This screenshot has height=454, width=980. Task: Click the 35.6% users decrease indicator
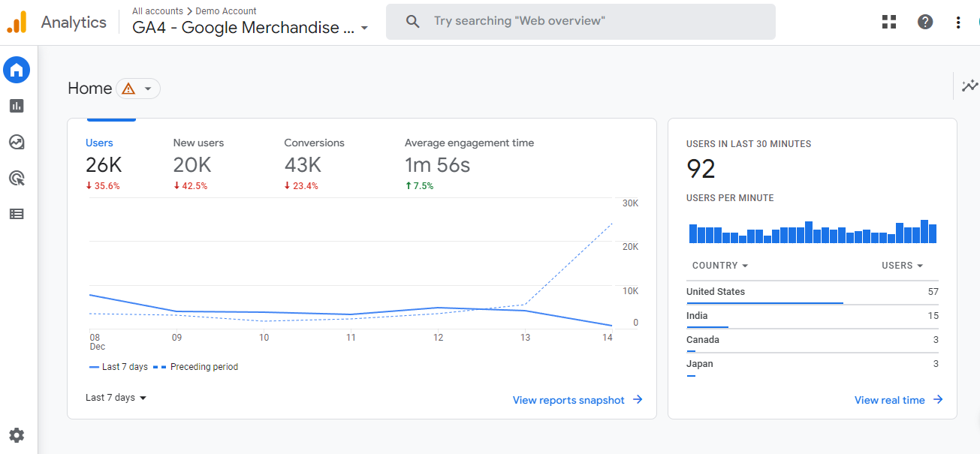(x=103, y=186)
